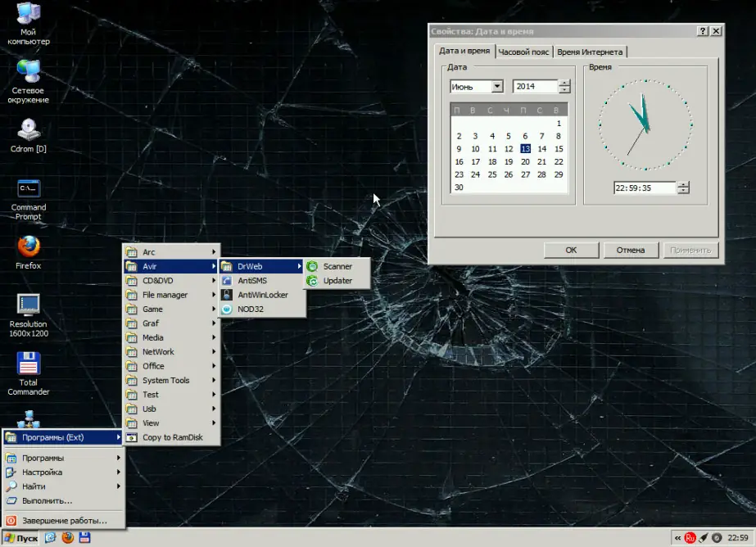Open the Network Neighborhood desktop icon
Screen dimensions: 756x547
tap(28, 81)
